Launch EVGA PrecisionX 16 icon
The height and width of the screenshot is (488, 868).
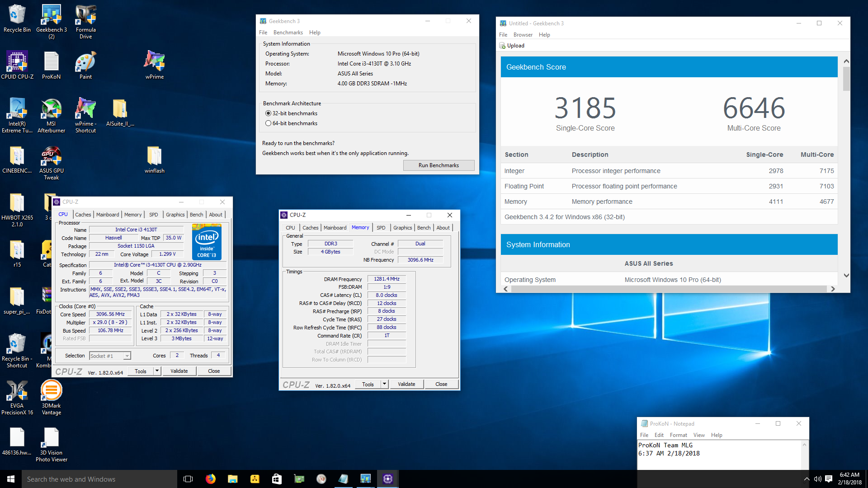tap(17, 398)
